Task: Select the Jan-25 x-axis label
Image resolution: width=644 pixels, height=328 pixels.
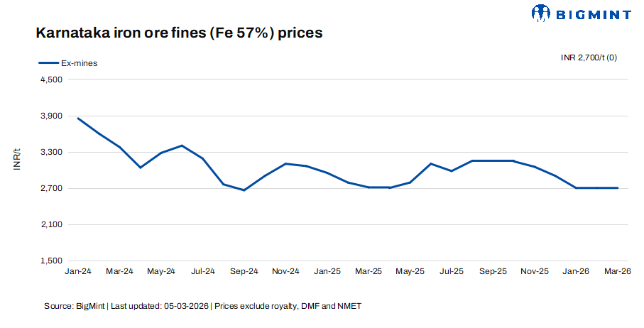Action: tap(327, 271)
